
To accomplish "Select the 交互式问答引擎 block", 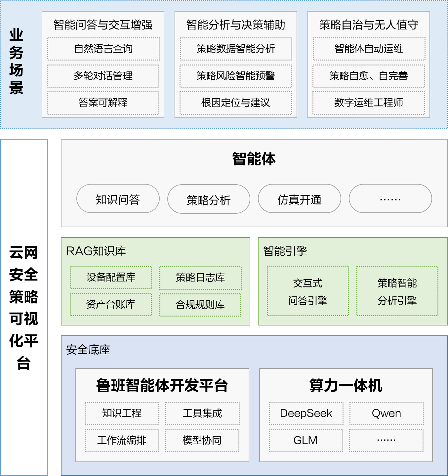I will click(x=308, y=291).
